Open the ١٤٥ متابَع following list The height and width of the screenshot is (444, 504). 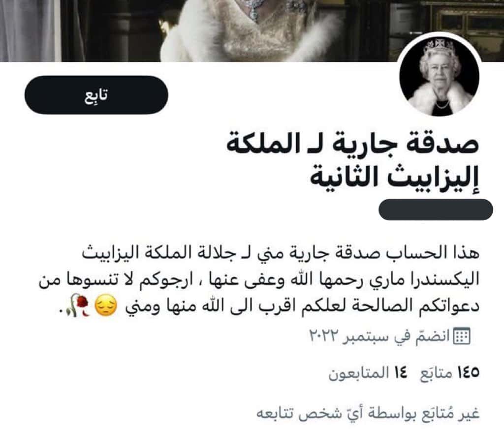(450, 373)
